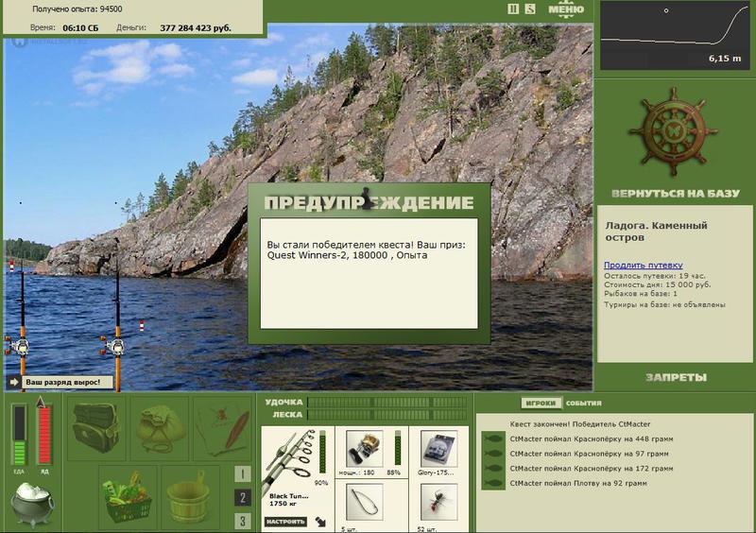
Task: Click the НАСТРОИТЬ button under the rod
Action: pyautogui.click(x=285, y=522)
